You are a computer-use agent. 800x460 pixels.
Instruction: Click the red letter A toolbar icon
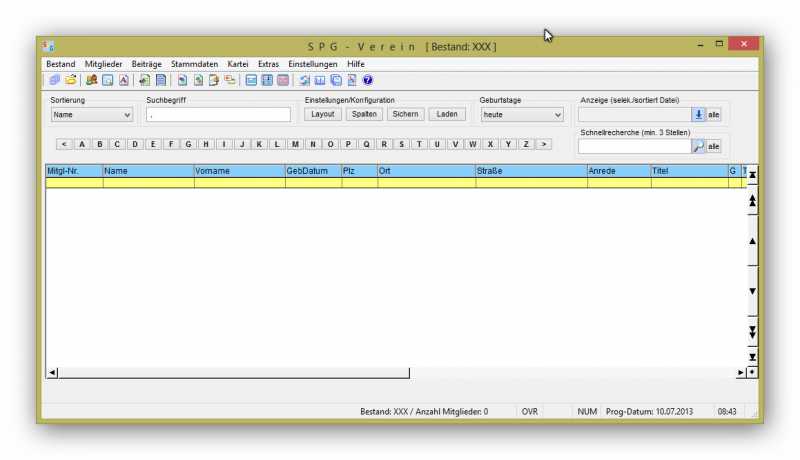point(124,80)
